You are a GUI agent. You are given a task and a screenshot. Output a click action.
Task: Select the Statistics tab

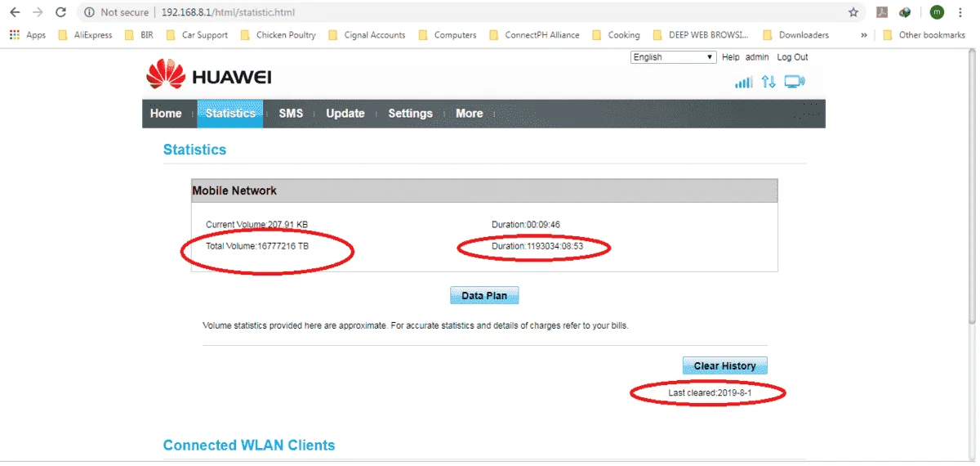[230, 114]
